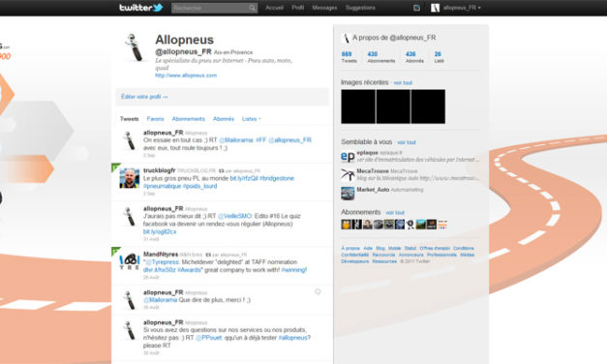Click the 436 Abonnés counter
This screenshot has height=364, width=607.
[414, 57]
